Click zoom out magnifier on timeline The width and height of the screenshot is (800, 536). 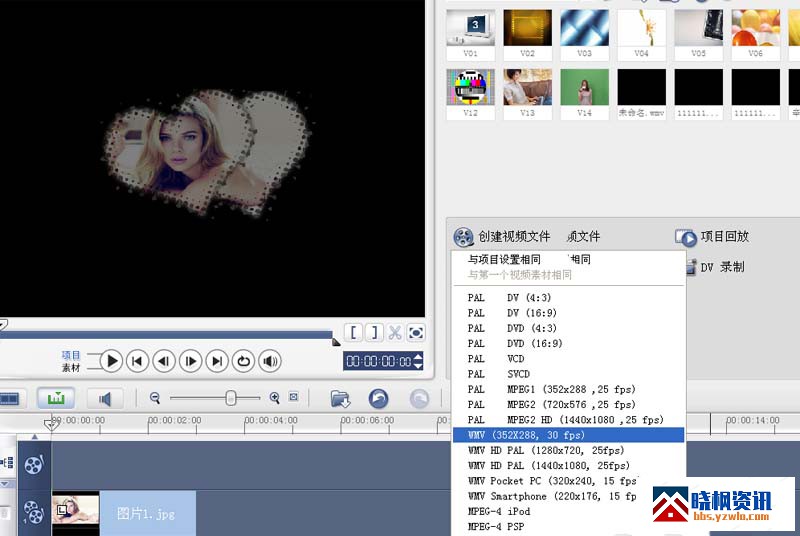155,398
